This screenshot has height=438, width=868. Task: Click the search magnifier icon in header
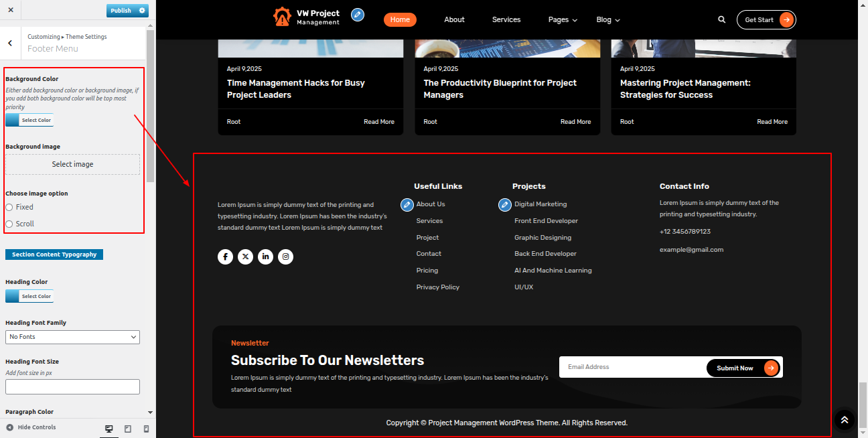pos(721,20)
